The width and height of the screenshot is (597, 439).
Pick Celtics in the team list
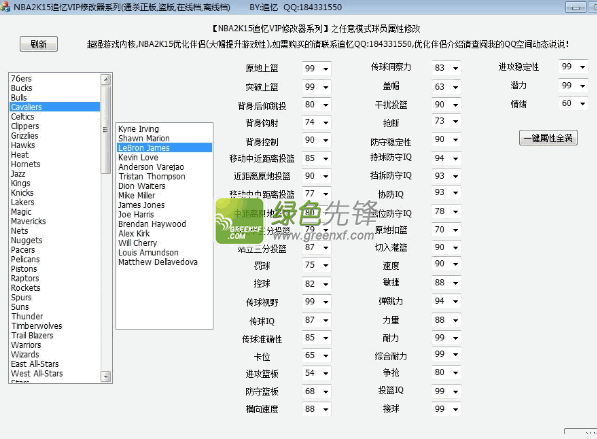(x=55, y=117)
